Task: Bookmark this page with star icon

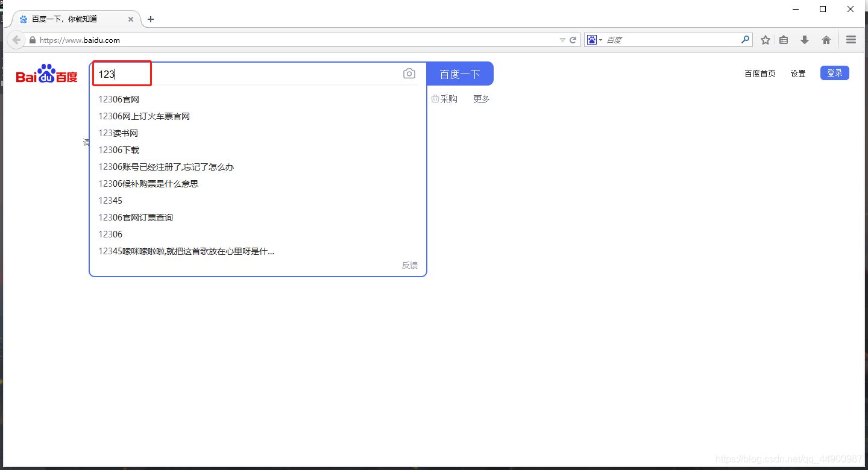Action: coord(766,40)
